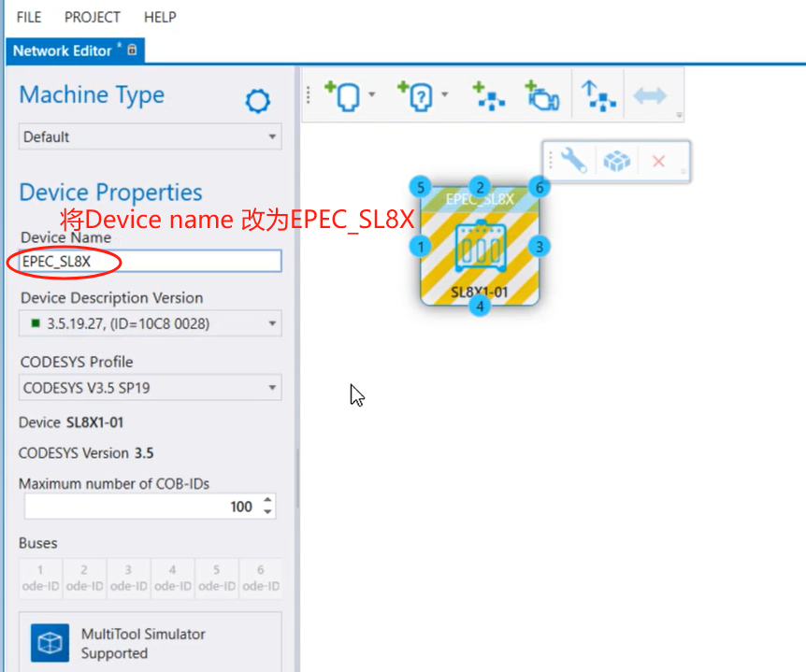Select connection port 4 on SL8X1-01 device
The image size is (806, 672).
480,306
